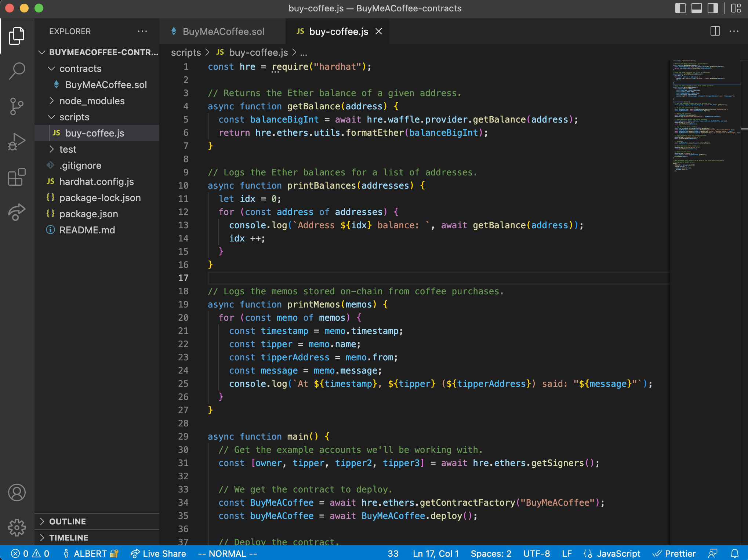Close the buy-coffee.js tab
This screenshot has width=748, height=560.
(379, 32)
